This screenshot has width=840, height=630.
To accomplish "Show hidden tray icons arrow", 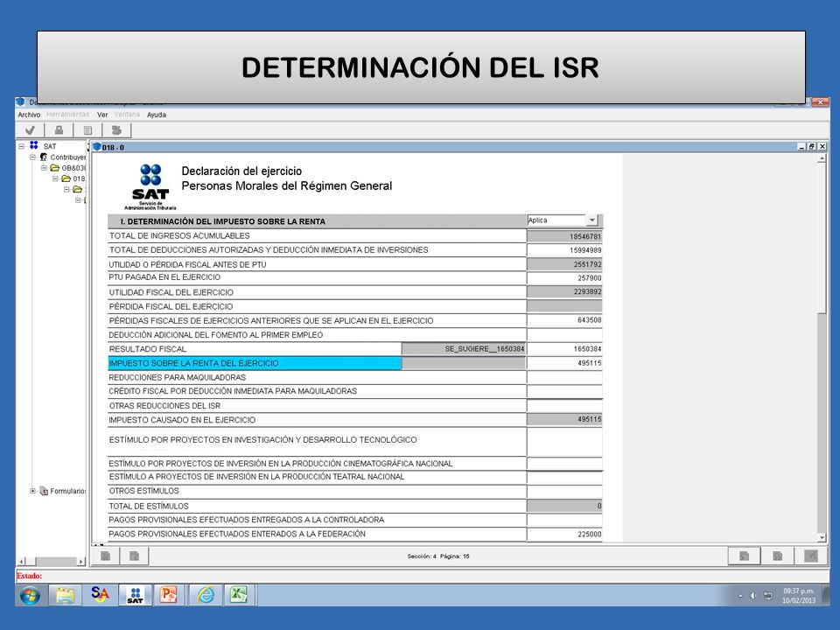I will (740, 596).
